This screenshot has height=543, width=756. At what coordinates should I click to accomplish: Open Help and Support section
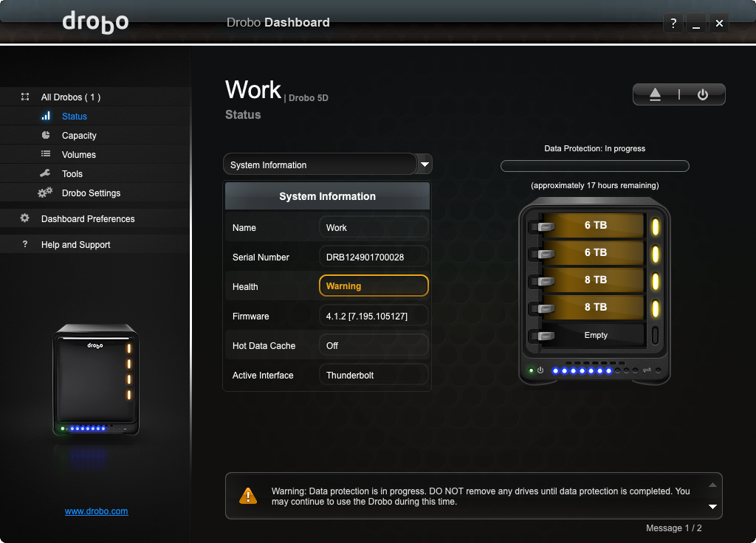click(75, 245)
